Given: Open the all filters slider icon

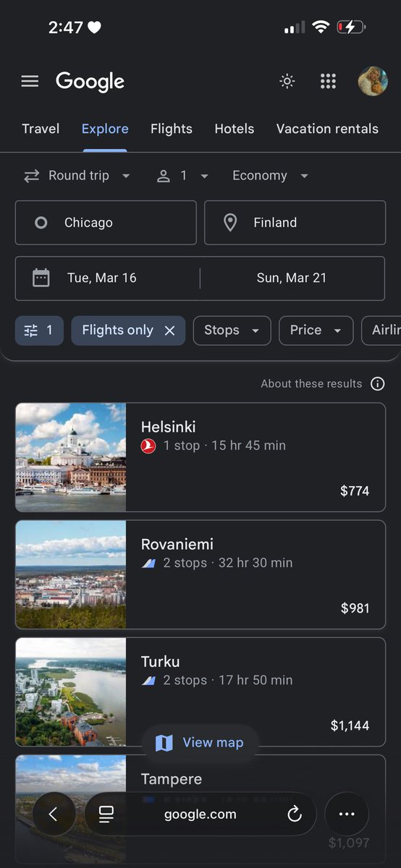Looking at the screenshot, I should pyautogui.click(x=40, y=331).
